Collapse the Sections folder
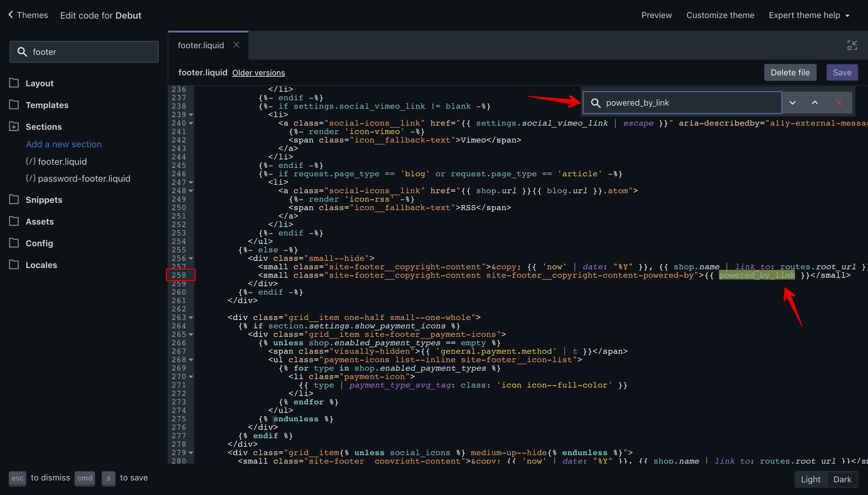 coord(43,127)
